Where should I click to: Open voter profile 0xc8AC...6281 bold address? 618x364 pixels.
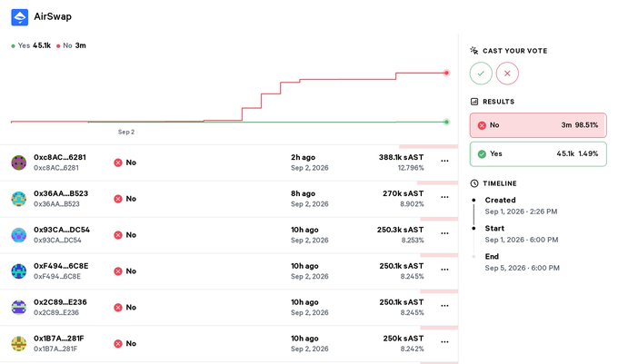[x=60, y=157]
